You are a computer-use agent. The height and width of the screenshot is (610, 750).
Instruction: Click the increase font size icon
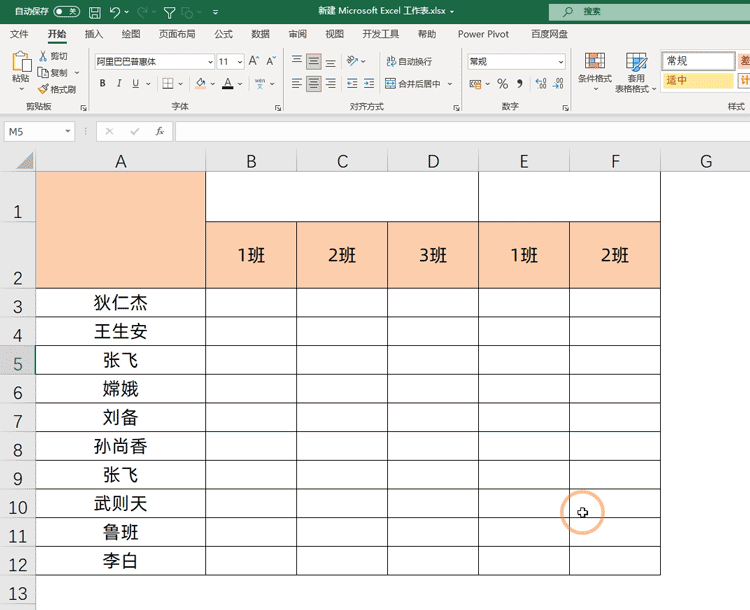254,61
